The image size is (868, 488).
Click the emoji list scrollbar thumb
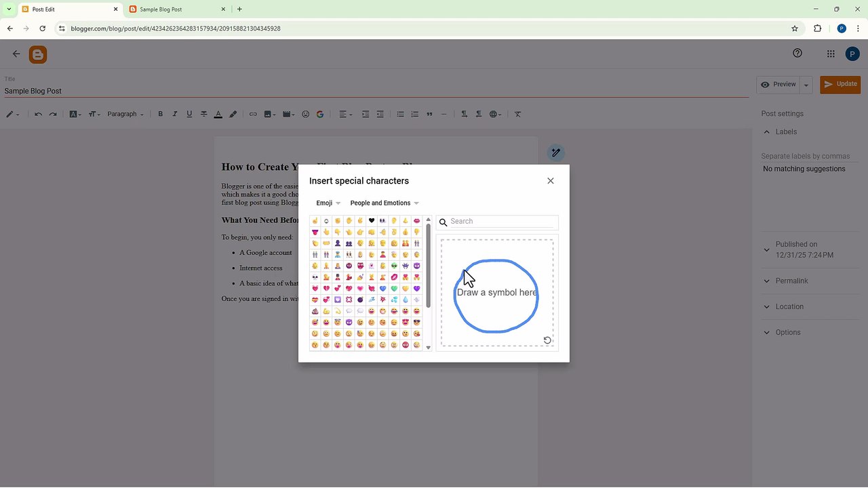click(428, 266)
